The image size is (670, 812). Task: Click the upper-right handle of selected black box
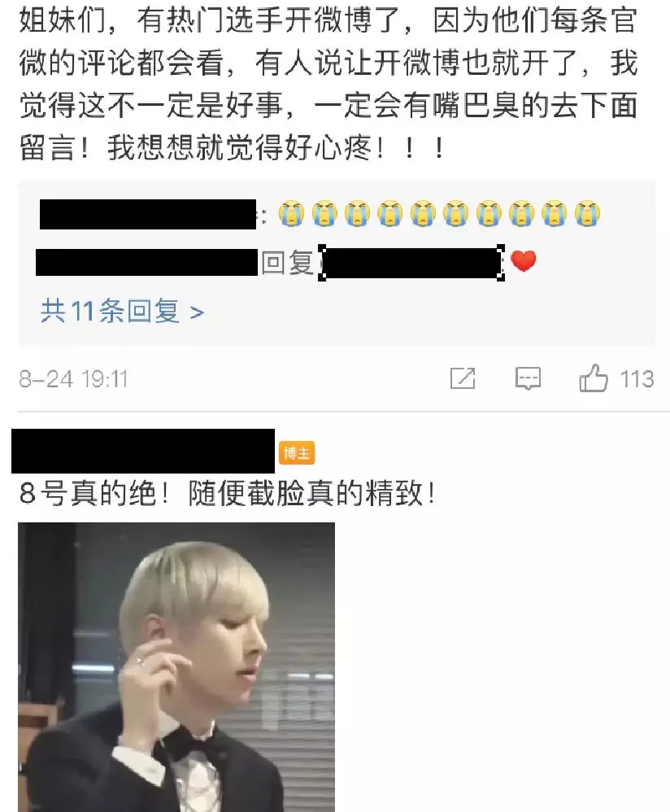500,249
